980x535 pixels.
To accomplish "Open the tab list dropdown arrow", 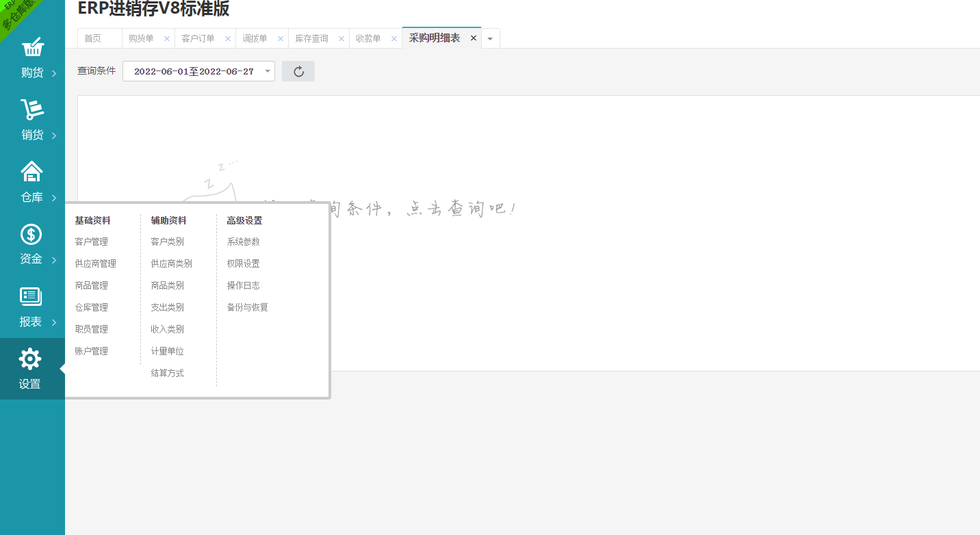I will (x=490, y=39).
